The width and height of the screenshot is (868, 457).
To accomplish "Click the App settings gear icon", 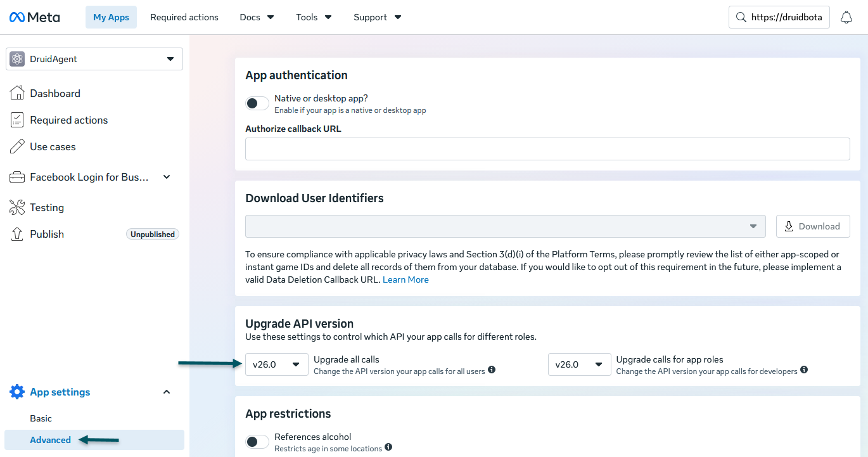I will pyautogui.click(x=17, y=392).
